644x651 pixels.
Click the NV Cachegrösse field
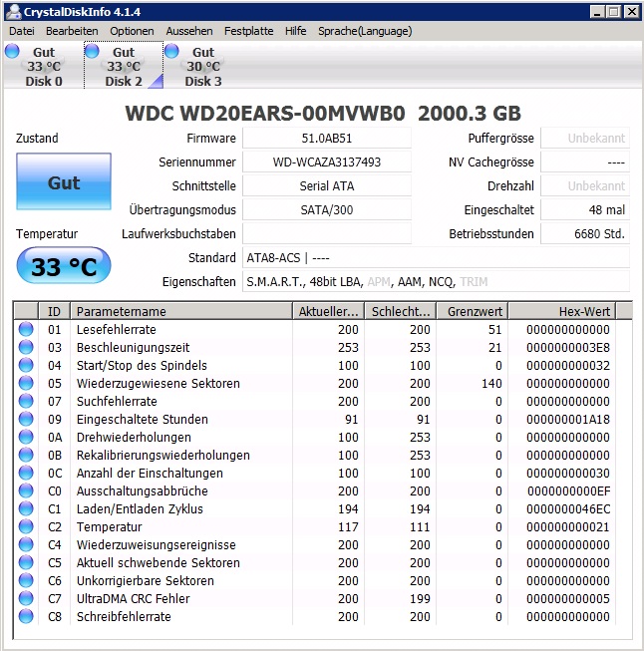point(585,162)
